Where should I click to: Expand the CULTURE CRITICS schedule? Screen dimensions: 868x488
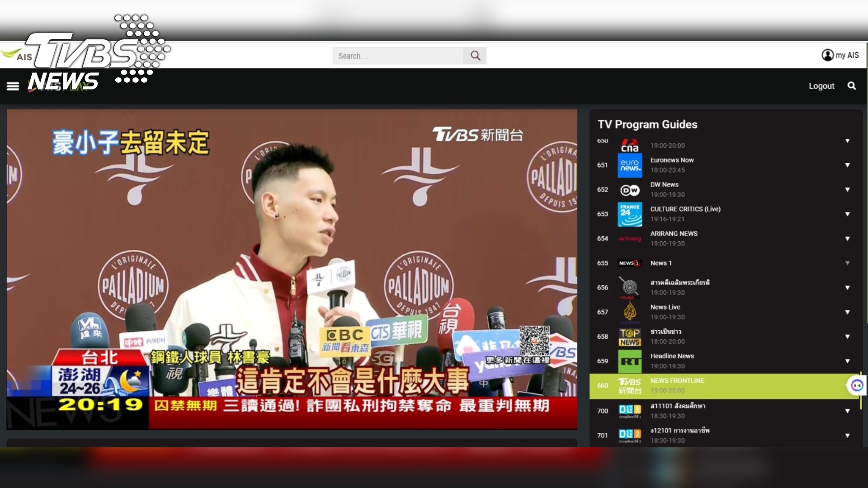coord(848,214)
